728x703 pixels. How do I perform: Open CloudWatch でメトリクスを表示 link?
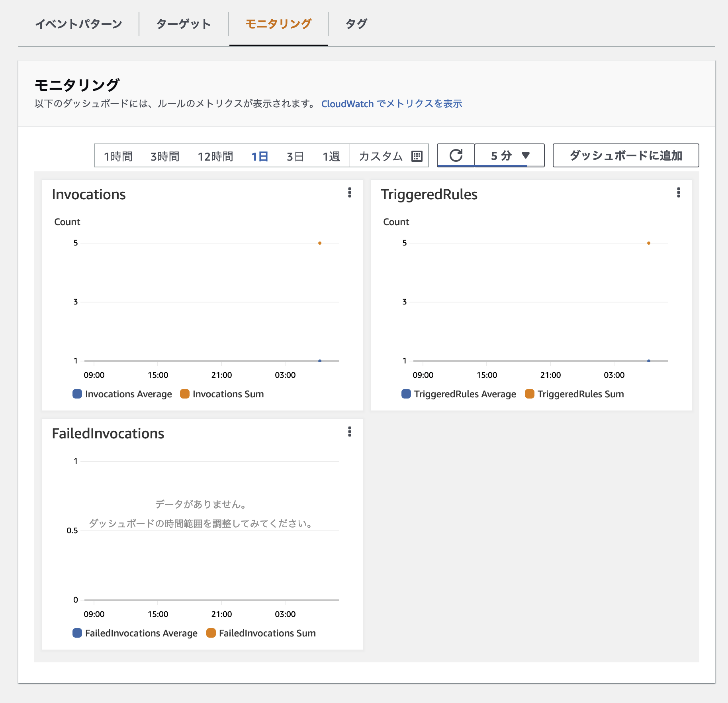(x=391, y=104)
